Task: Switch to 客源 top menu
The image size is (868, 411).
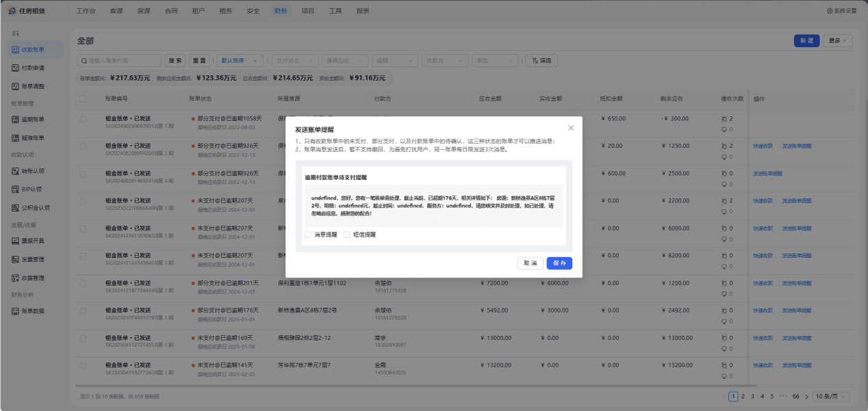Action: pyautogui.click(x=116, y=11)
